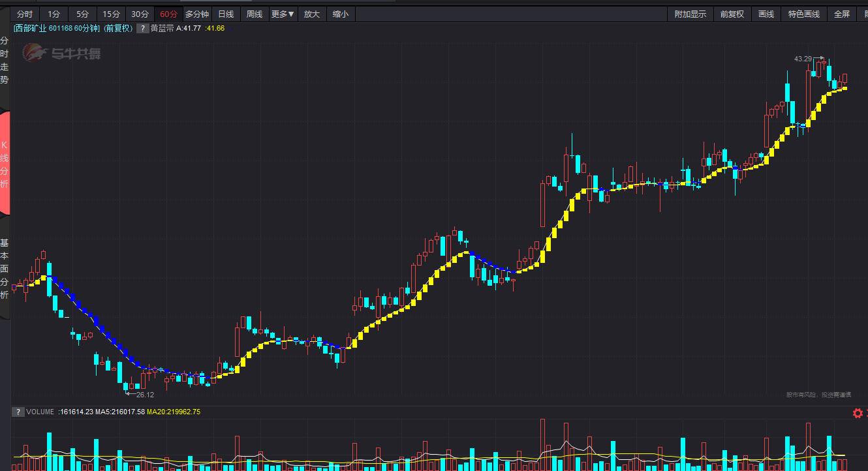The height and width of the screenshot is (471, 868).
Task: Open the 多分钟 multi-minute selector
Action: coord(197,14)
